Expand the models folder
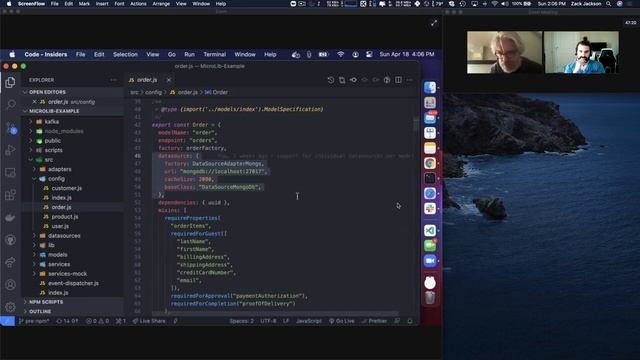The height and width of the screenshot is (360, 640). click(58, 255)
